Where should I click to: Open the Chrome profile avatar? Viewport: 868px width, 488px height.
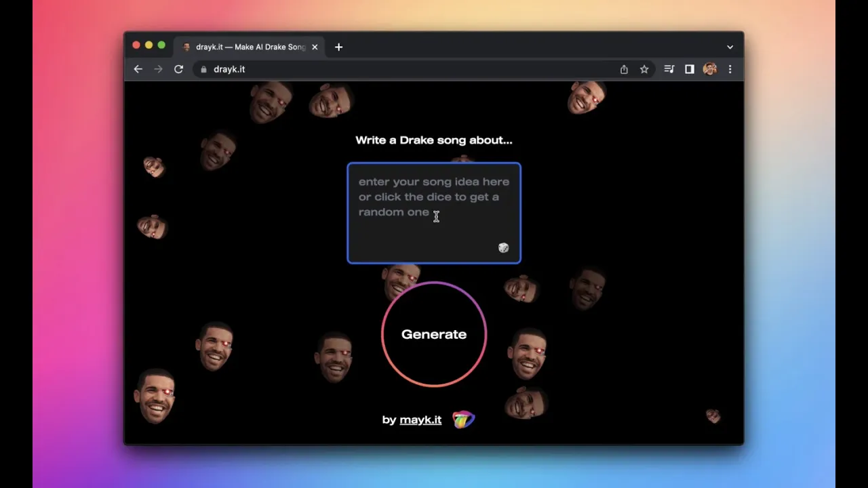tap(710, 69)
